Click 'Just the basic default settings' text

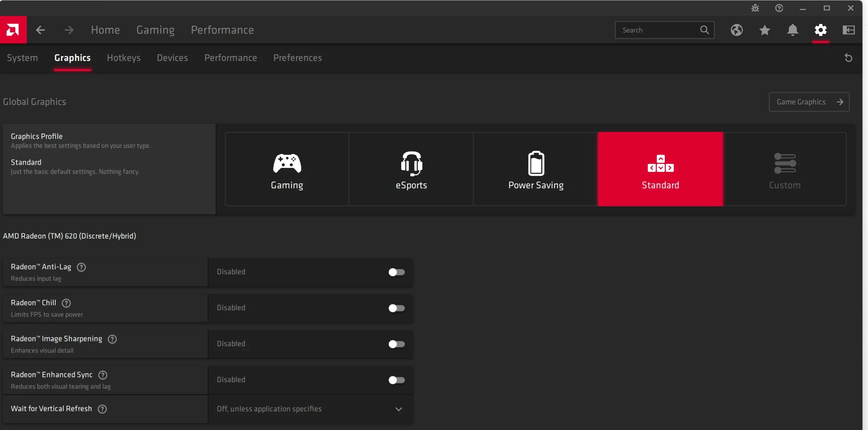[x=75, y=172]
